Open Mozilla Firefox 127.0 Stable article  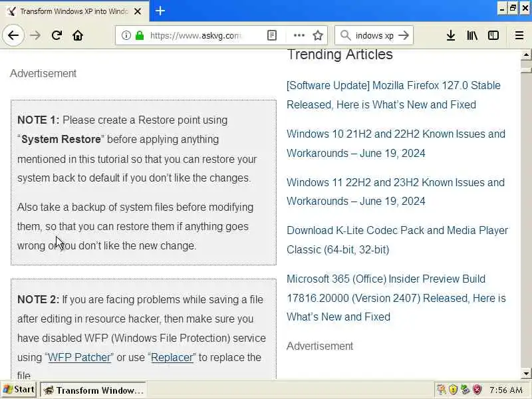pyautogui.click(x=393, y=94)
